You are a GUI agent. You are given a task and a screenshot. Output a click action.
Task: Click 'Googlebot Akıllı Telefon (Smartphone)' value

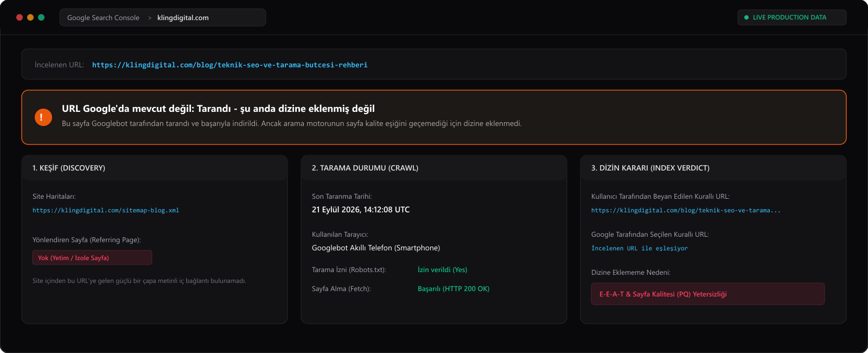tap(376, 248)
